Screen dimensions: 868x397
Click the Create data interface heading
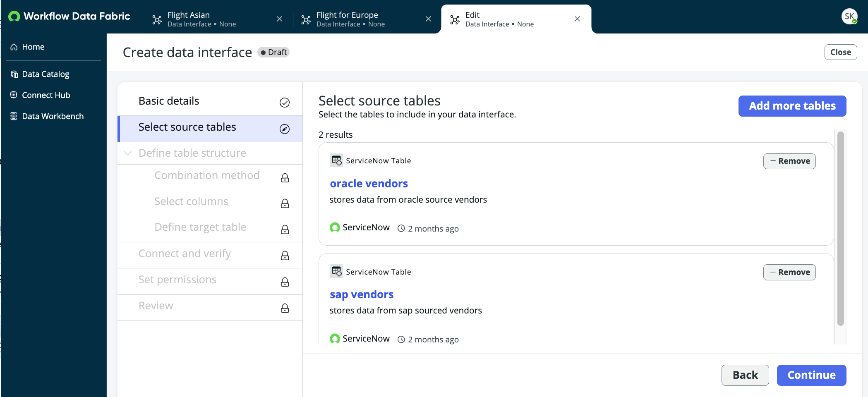point(187,53)
